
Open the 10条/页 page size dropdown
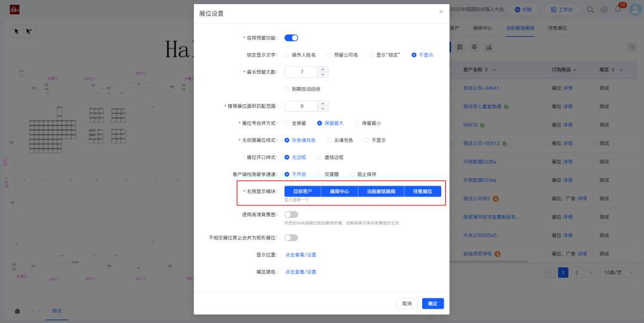pos(615,272)
